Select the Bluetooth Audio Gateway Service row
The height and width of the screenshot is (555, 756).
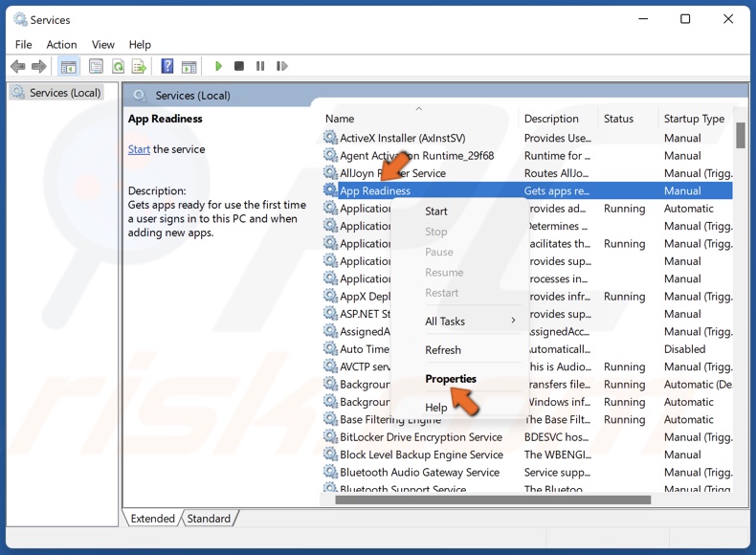527,473
